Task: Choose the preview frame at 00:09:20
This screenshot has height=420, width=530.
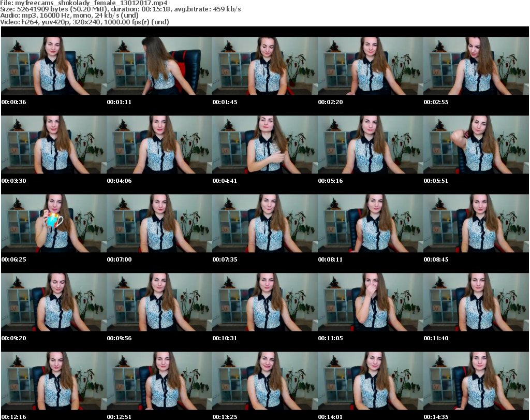Action: pyautogui.click(x=54, y=302)
